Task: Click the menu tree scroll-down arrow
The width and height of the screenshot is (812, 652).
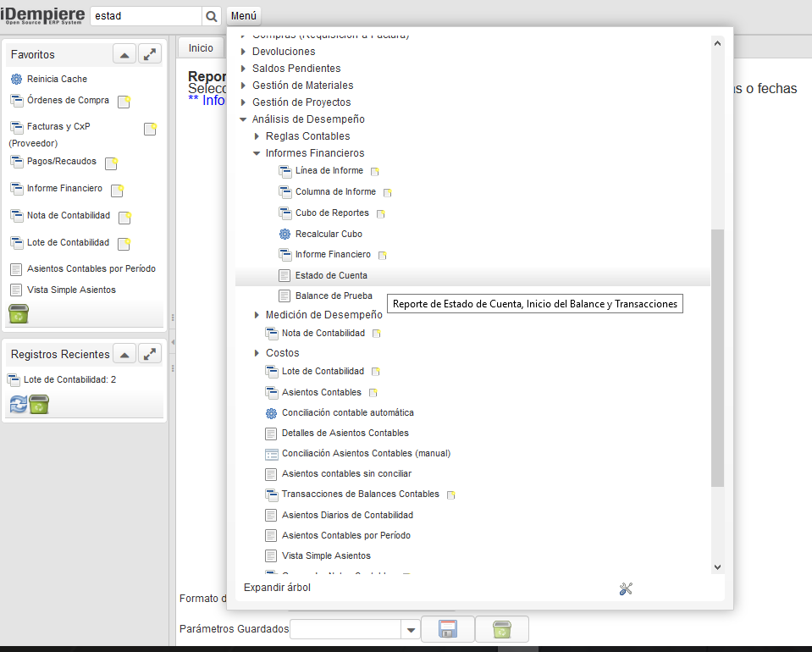Action: pyautogui.click(x=717, y=566)
